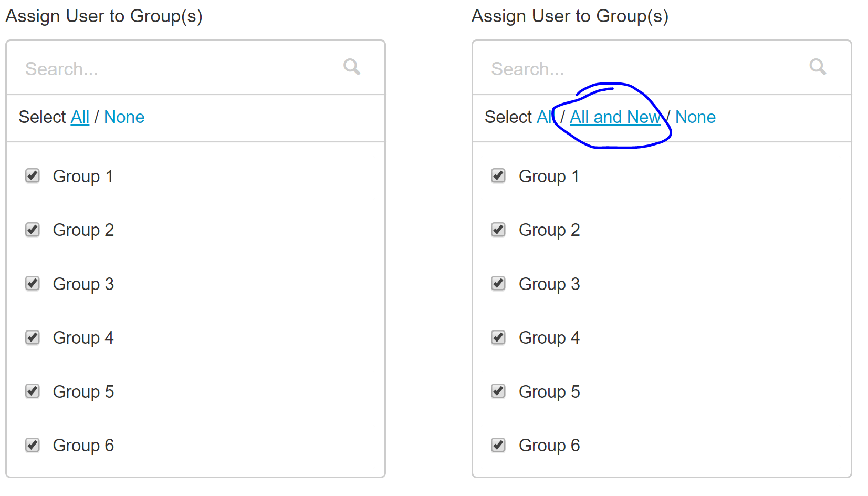The width and height of the screenshot is (868, 496).
Task: Uncheck Group 3 in the right panel
Action: [x=498, y=284]
